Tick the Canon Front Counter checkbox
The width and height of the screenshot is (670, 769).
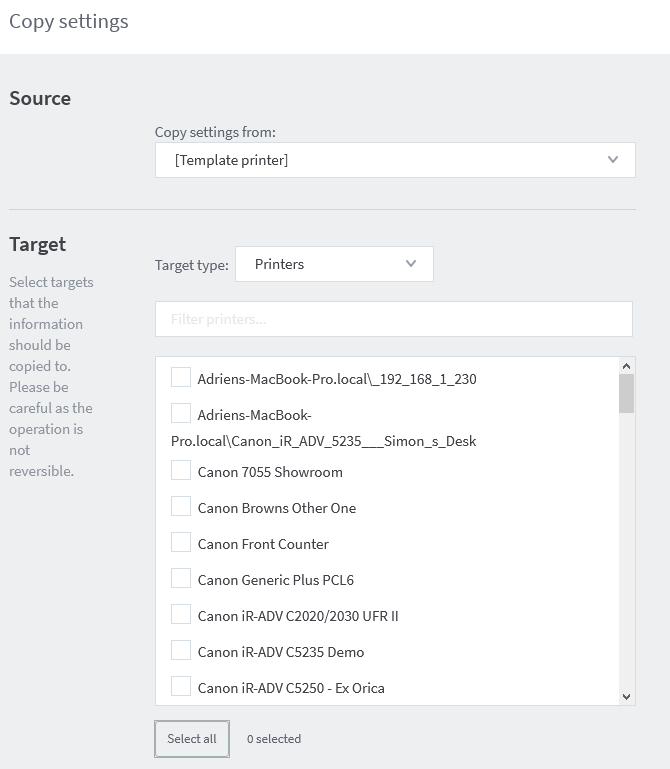(x=181, y=542)
